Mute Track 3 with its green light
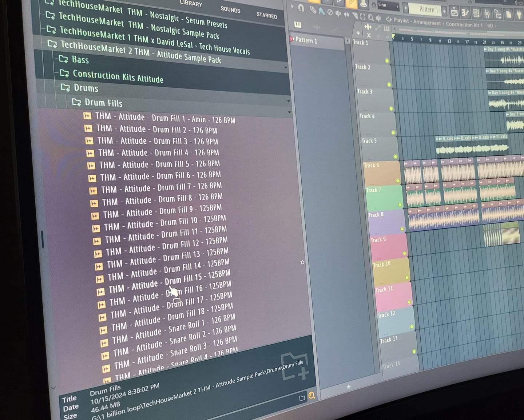524x420 pixels. click(x=391, y=108)
